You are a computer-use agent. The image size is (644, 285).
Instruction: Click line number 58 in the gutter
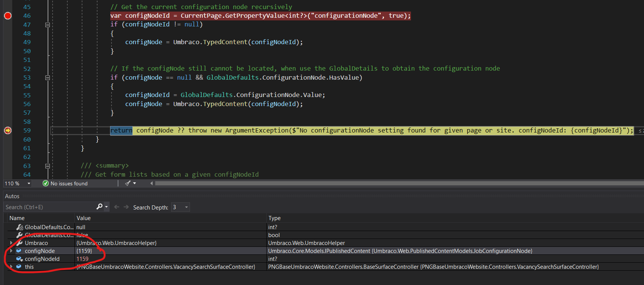[27, 122]
